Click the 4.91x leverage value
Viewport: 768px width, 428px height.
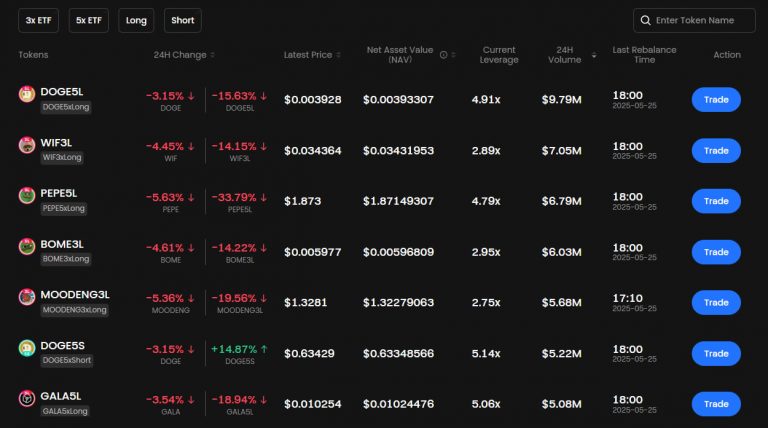tap(486, 99)
